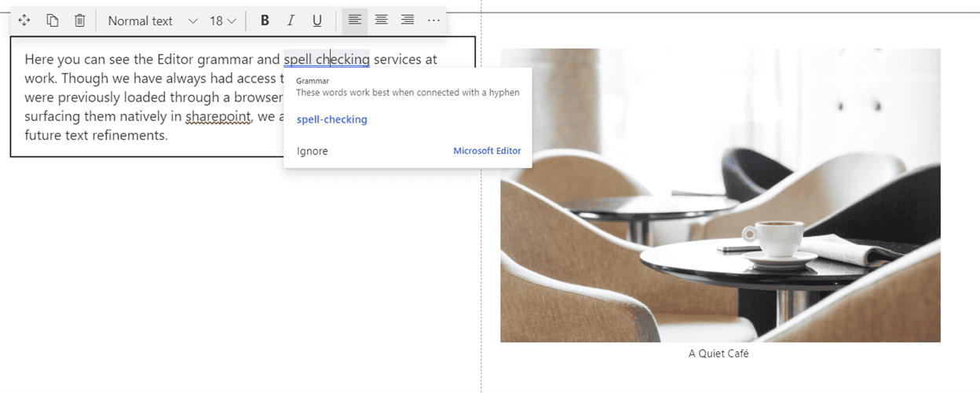
Task: Click the underlined 'spell checking' phrase
Action: (x=327, y=60)
